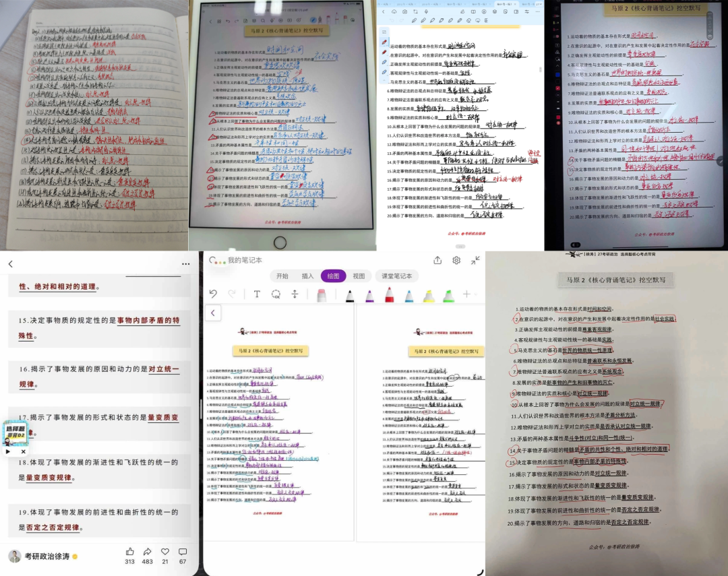The width and height of the screenshot is (728, 576).
Task: Click the 我的笔记本 notebook title
Action: click(x=245, y=260)
